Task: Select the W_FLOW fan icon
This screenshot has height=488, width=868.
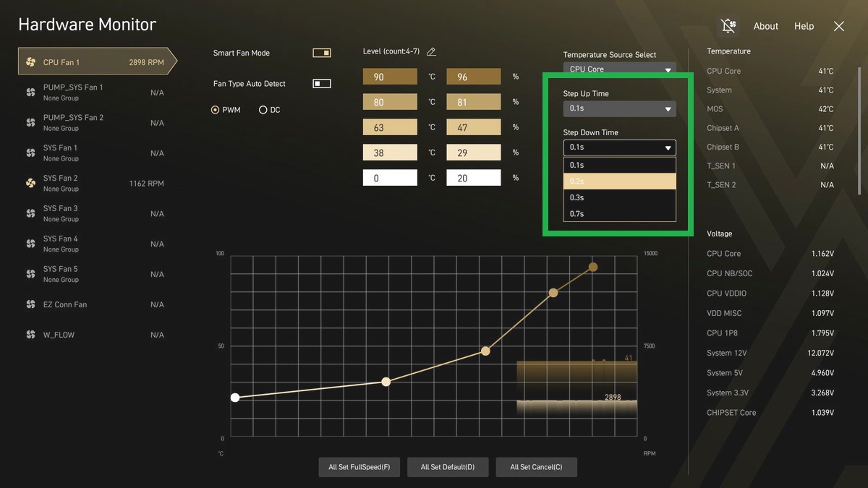Action: (30, 335)
